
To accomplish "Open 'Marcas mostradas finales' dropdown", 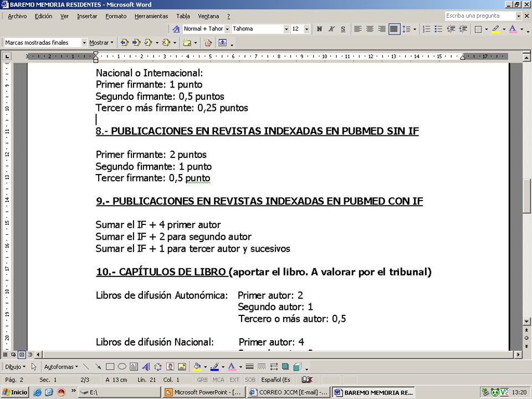I will coord(84,43).
